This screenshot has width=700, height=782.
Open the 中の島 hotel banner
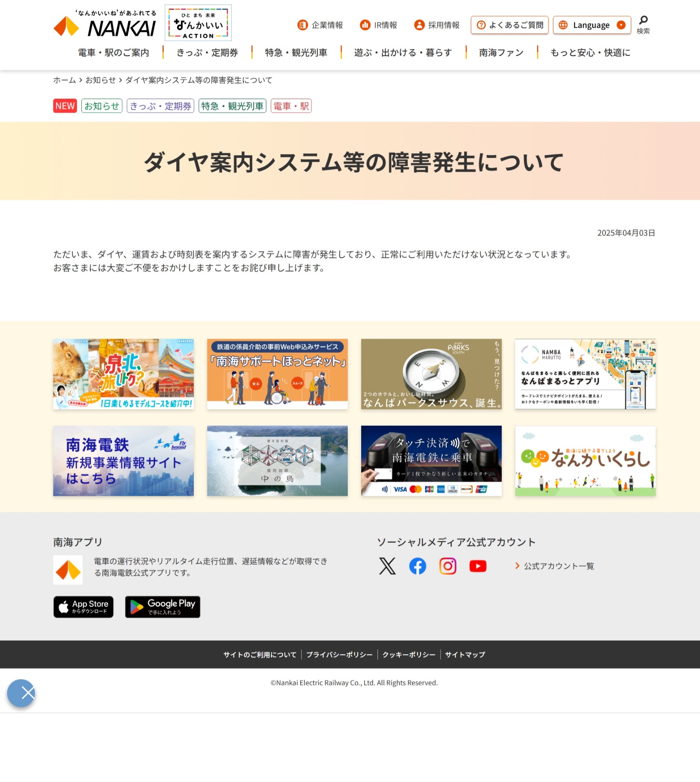pos(277,461)
